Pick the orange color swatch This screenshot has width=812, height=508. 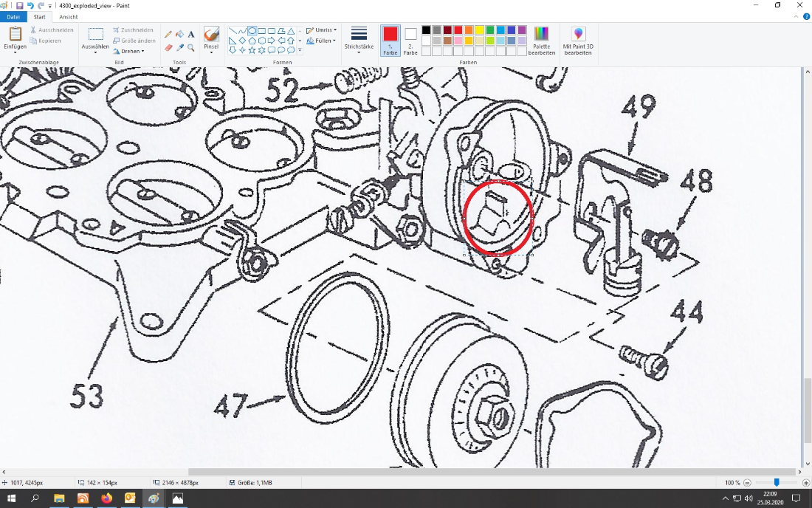click(x=469, y=30)
